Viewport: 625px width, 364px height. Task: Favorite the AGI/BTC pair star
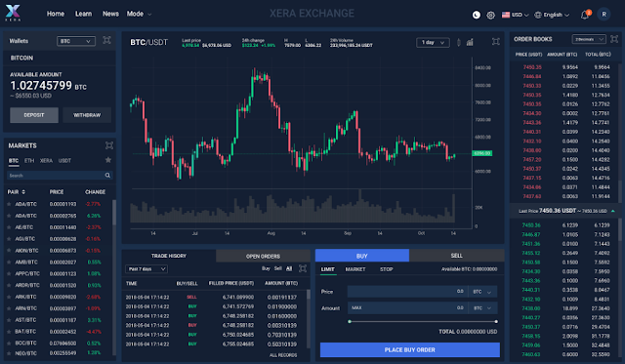(x=9, y=238)
